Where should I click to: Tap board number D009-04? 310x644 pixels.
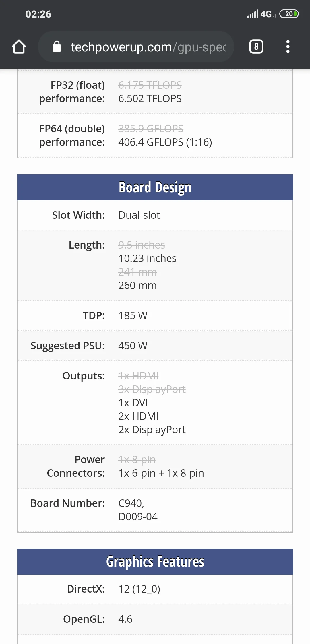click(x=138, y=517)
